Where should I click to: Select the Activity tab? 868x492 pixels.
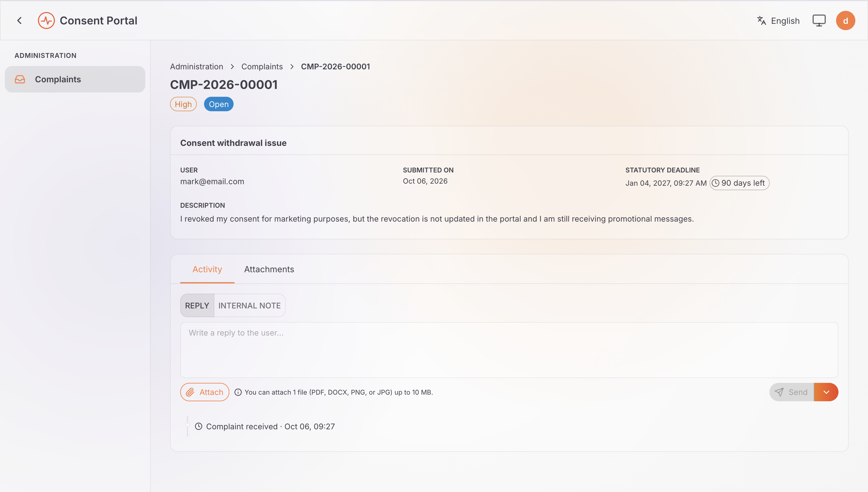tap(207, 269)
